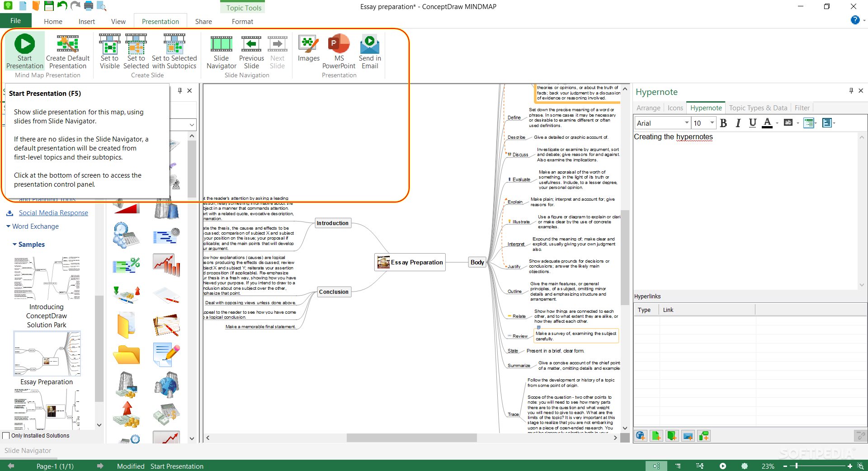Select the Introduction topic
868x471 pixels.
[333, 223]
